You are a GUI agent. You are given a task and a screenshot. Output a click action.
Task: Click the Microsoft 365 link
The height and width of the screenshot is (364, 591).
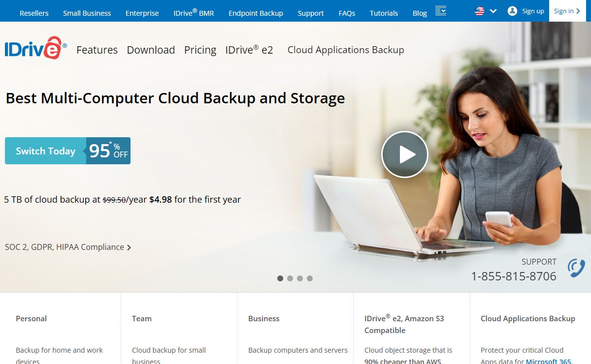point(549,362)
